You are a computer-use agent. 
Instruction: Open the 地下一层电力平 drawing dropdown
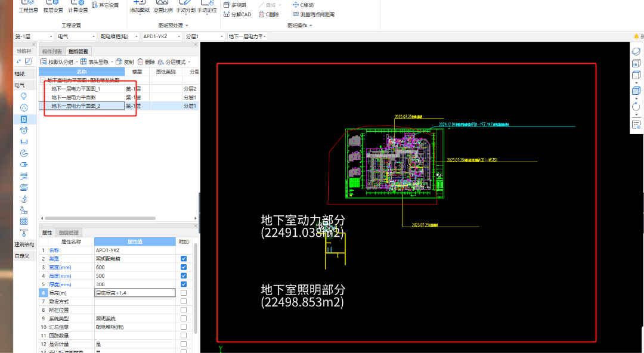(247, 36)
